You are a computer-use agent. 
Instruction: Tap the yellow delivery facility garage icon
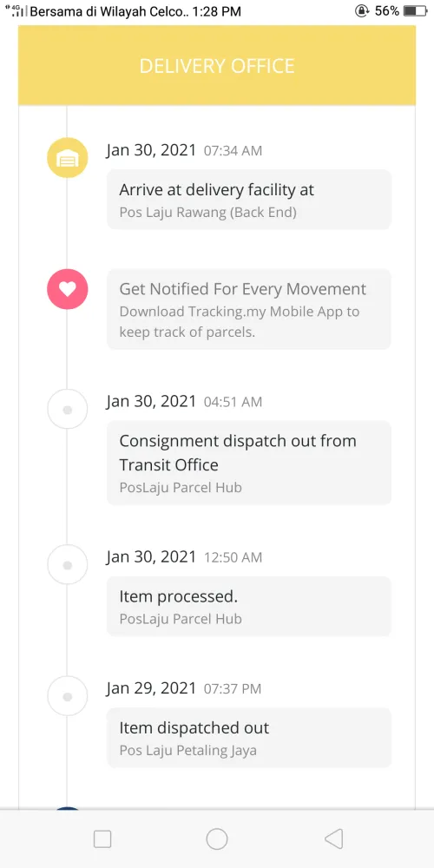tap(68, 158)
